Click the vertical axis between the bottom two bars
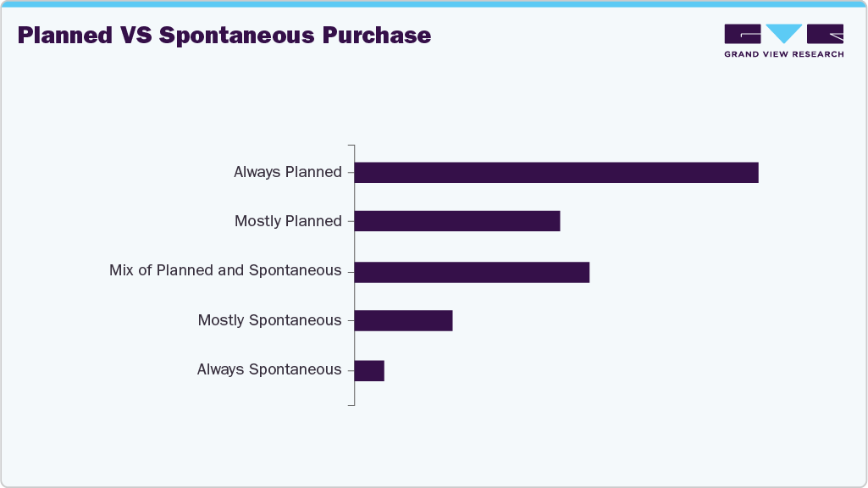868x488 pixels. coord(354,346)
